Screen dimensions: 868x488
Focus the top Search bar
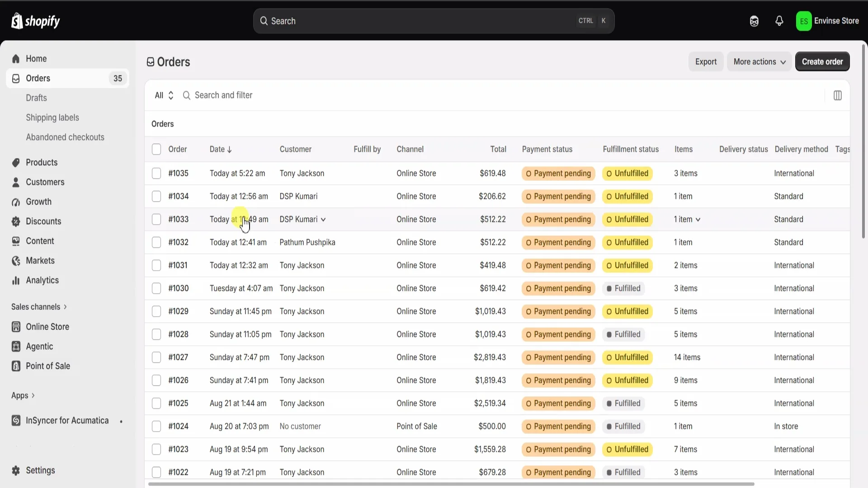[x=434, y=21]
